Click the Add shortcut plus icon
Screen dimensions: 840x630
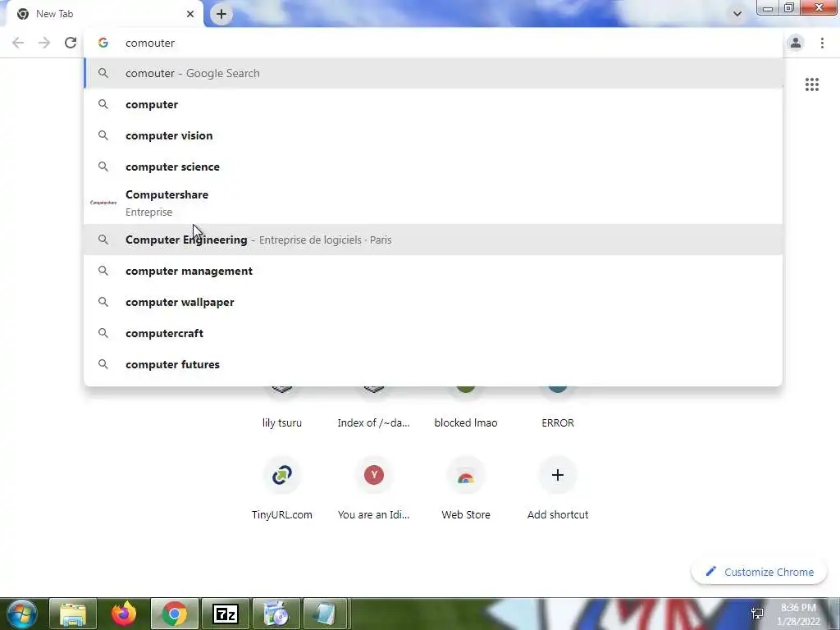[x=558, y=475]
